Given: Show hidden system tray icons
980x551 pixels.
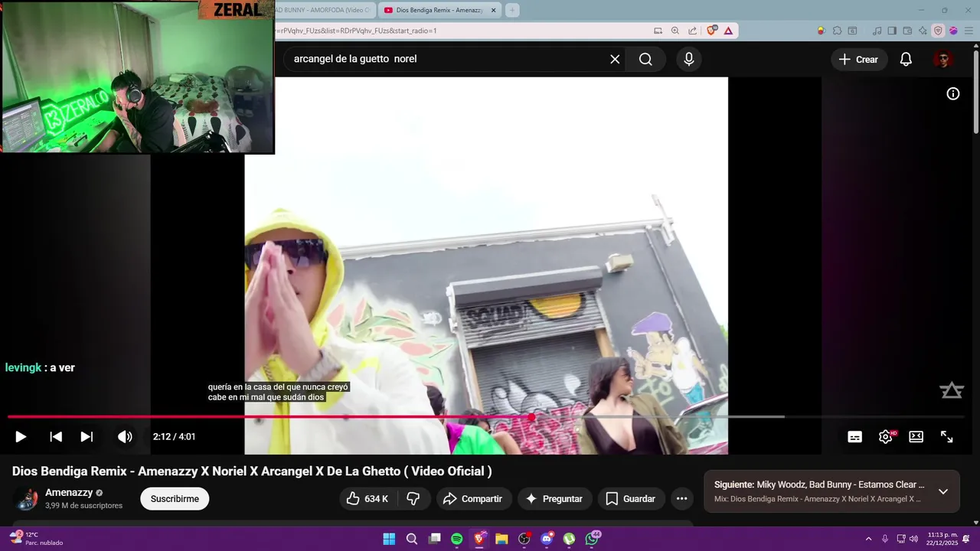Looking at the screenshot, I should (869, 539).
